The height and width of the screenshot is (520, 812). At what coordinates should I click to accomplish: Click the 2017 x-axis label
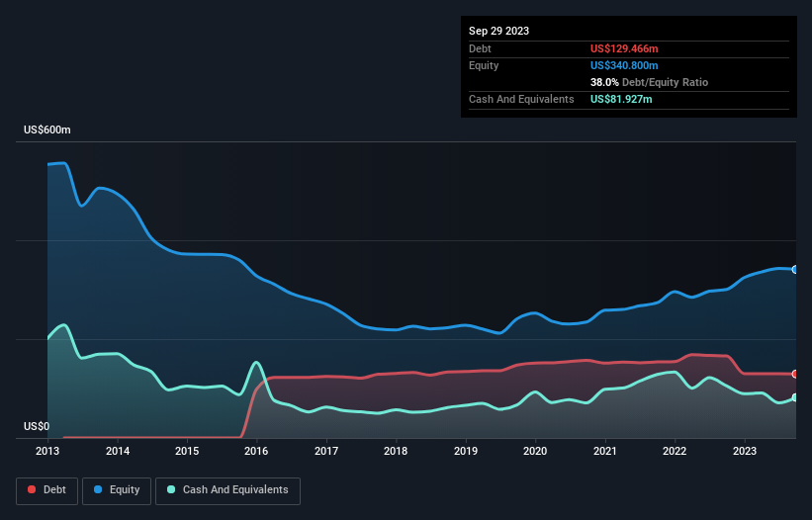[326, 451]
